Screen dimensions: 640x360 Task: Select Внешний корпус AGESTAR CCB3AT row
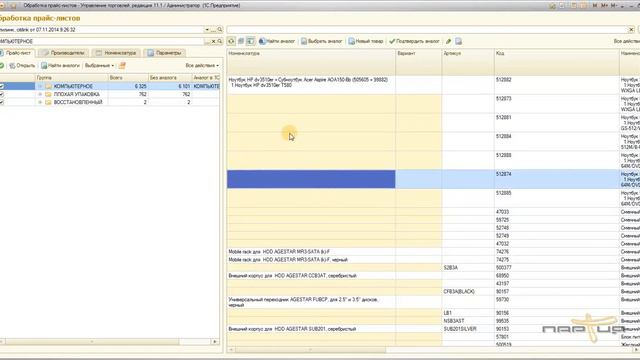(311, 276)
